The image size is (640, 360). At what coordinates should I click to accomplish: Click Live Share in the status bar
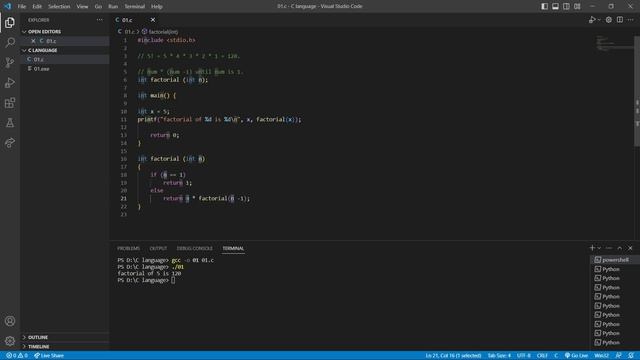[x=49, y=356]
